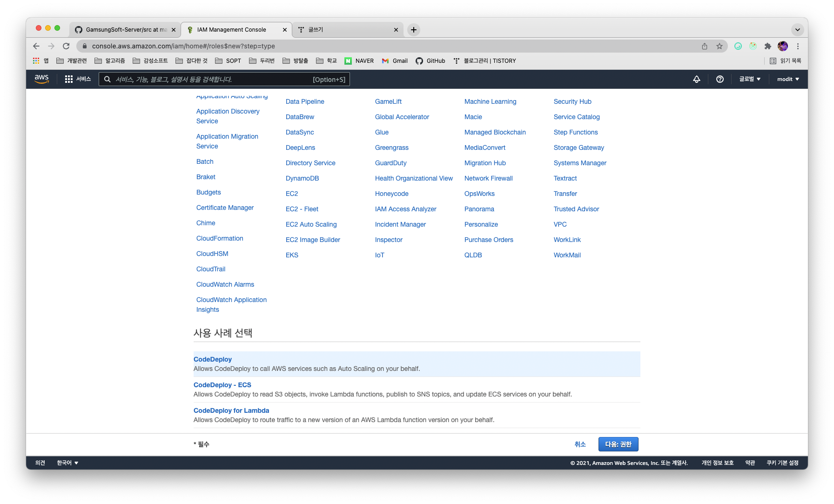Open the NAVER bookmark
834x504 pixels.
click(x=359, y=61)
